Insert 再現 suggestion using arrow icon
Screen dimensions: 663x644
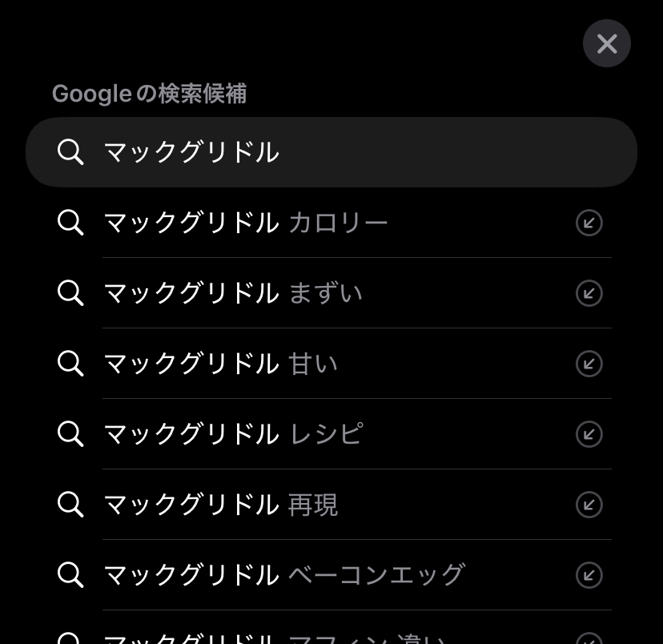click(589, 505)
